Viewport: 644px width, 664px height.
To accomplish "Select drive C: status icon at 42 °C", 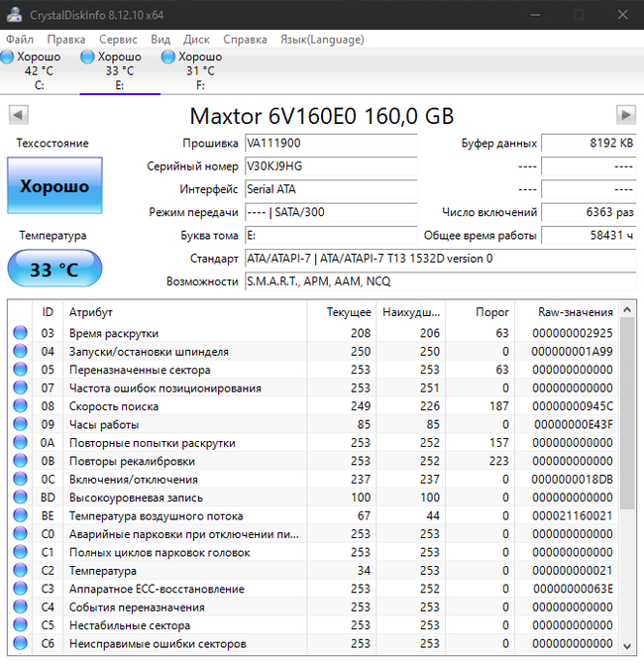I will coord(9,57).
